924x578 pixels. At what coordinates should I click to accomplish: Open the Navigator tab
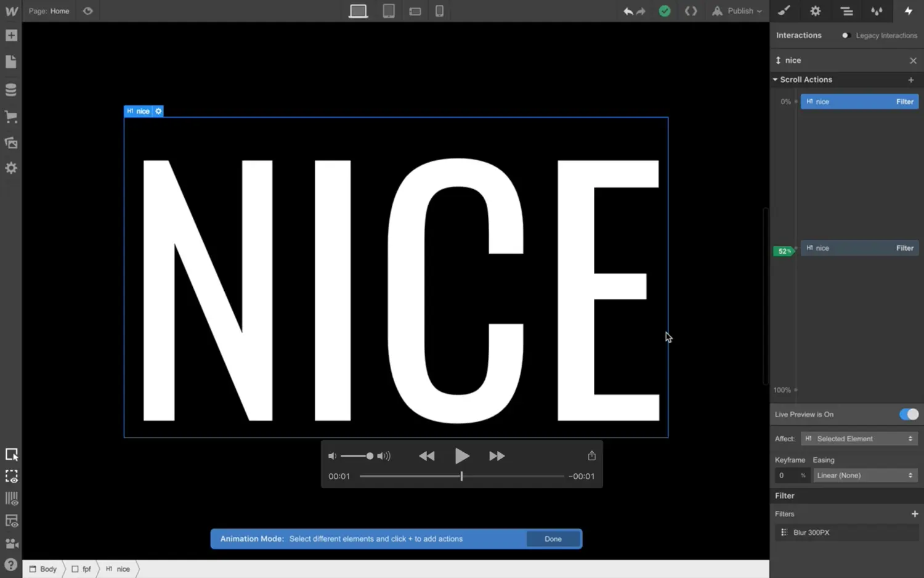[x=846, y=11]
